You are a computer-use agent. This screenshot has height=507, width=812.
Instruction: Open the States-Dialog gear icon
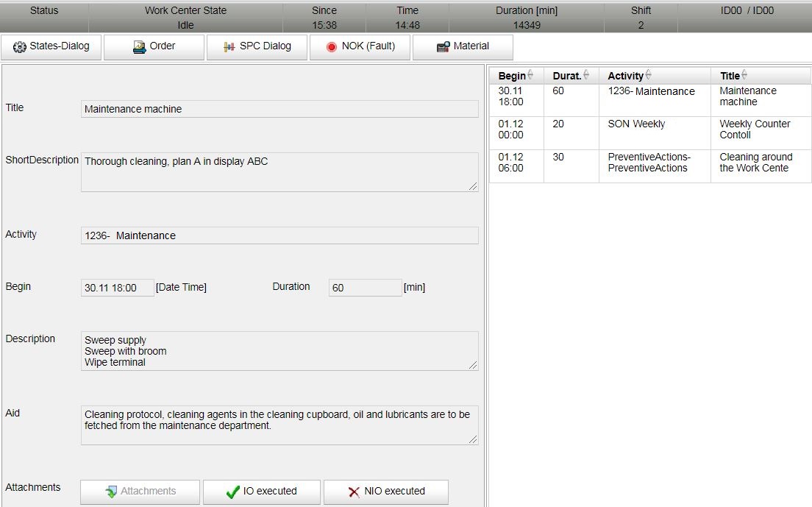click(x=20, y=46)
